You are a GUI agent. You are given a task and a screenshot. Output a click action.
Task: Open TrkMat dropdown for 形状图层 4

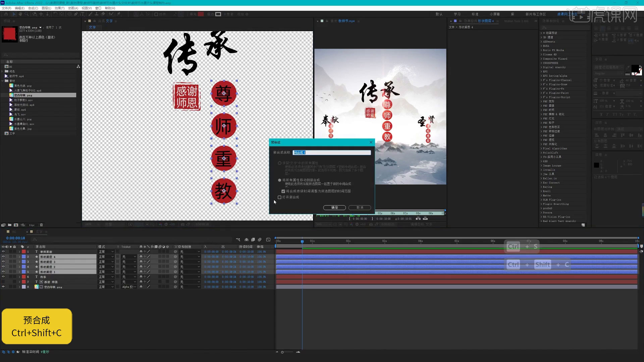tap(129, 257)
